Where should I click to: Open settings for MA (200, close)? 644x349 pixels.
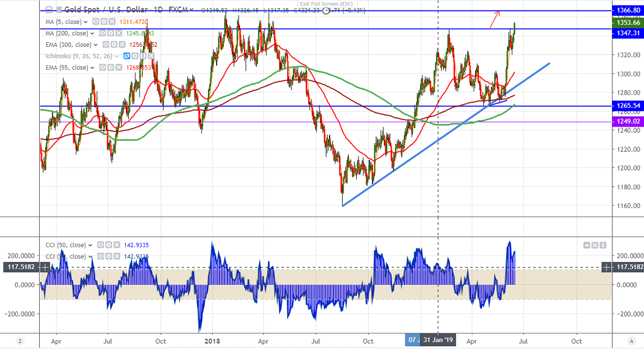(x=110, y=33)
